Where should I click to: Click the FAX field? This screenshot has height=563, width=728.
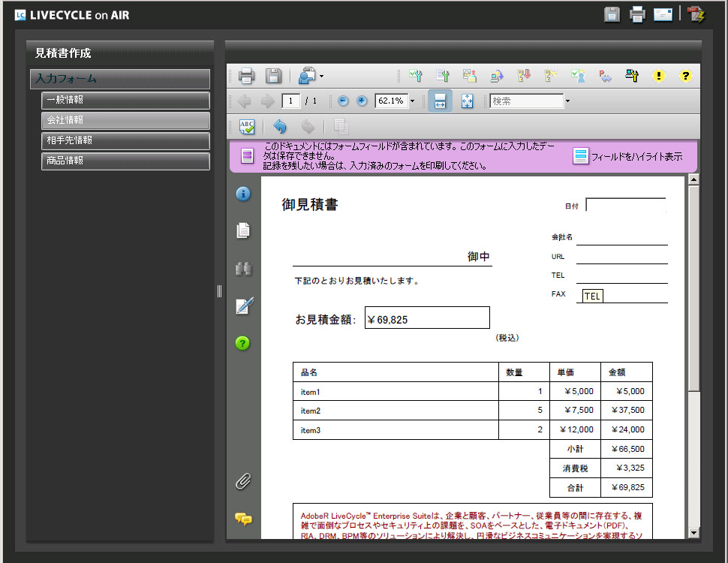click(621, 296)
